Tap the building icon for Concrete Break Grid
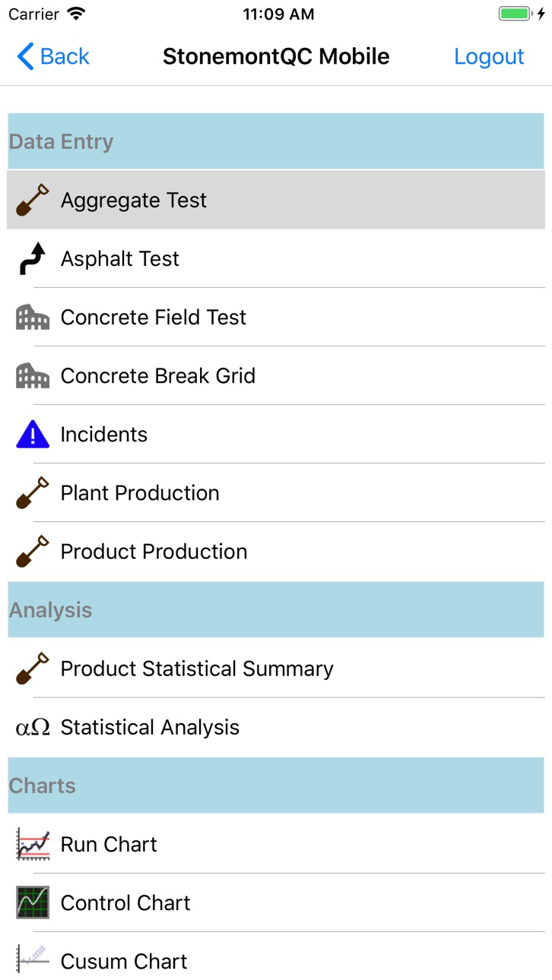The width and height of the screenshot is (552, 980). (33, 375)
